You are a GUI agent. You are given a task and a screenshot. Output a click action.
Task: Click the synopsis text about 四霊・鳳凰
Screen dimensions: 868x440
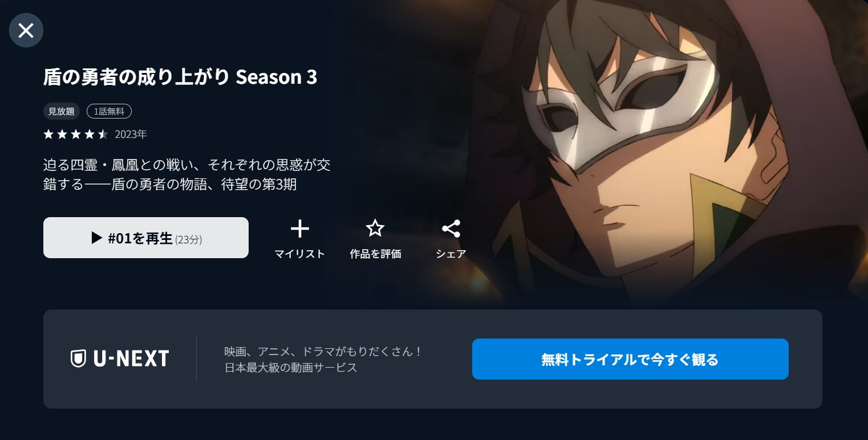point(187,174)
